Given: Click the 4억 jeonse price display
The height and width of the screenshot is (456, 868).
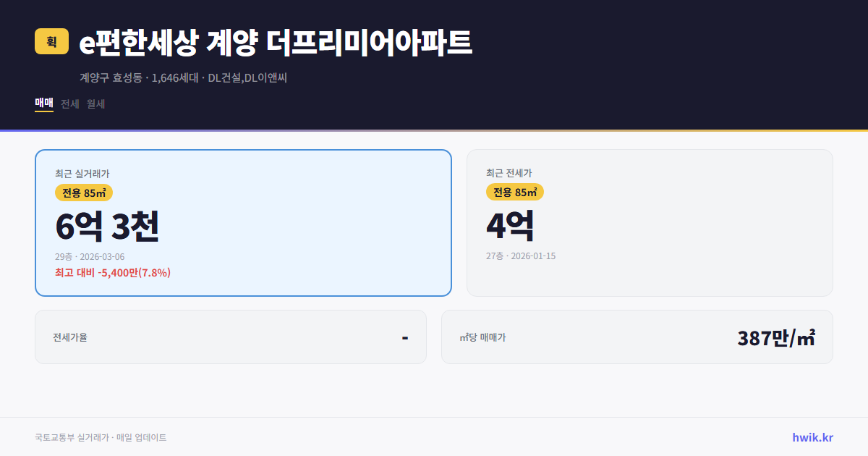Looking at the screenshot, I should click(x=510, y=226).
